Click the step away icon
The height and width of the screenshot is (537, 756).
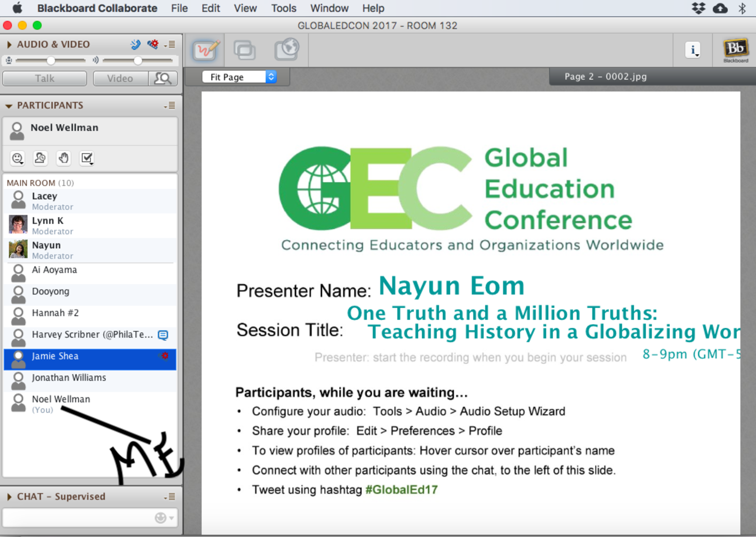(x=40, y=158)
